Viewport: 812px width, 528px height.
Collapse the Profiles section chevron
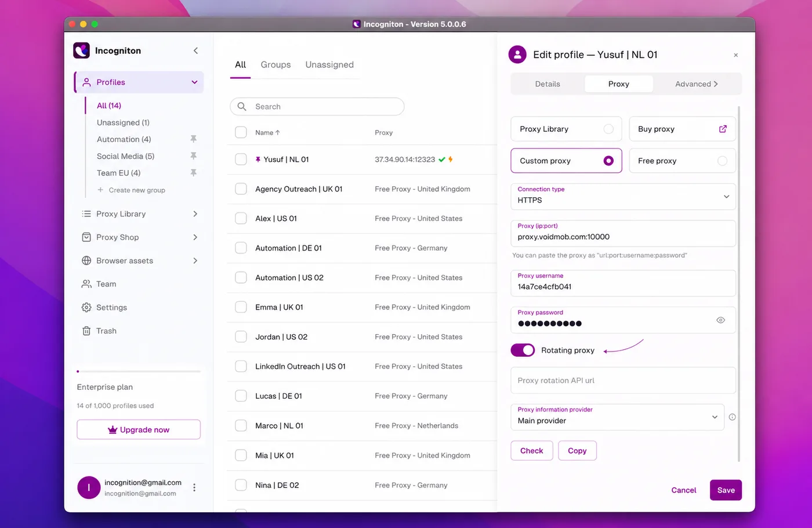point(194,82)
